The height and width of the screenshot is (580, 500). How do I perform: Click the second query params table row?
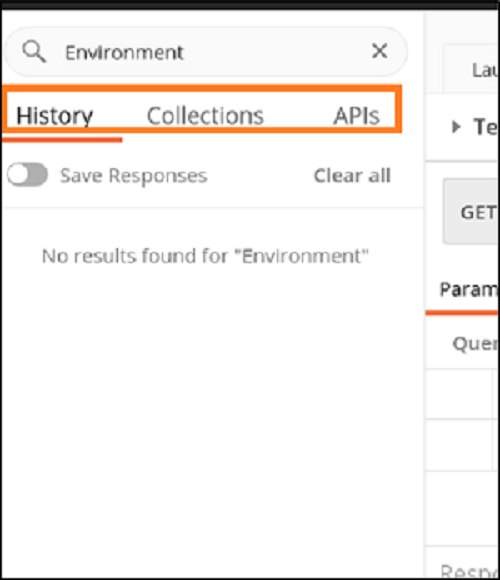[462, 445]
